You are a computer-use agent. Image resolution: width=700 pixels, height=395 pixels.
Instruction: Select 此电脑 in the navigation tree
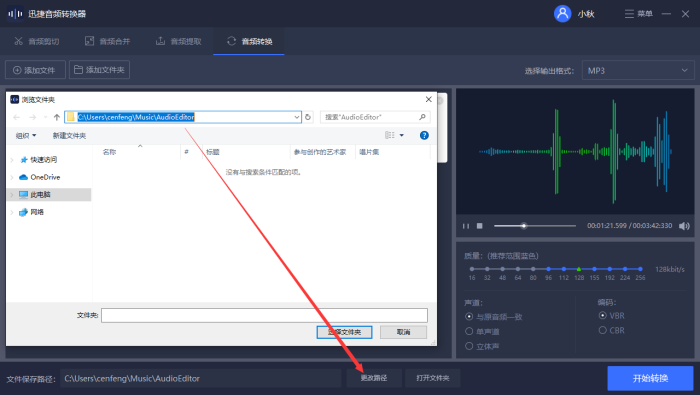pos(40,194)
